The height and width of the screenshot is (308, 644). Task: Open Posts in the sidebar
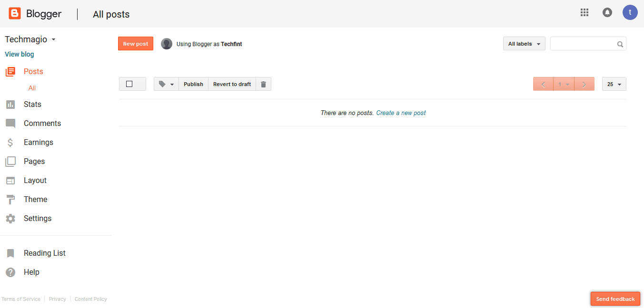click(x=33, y=71)
